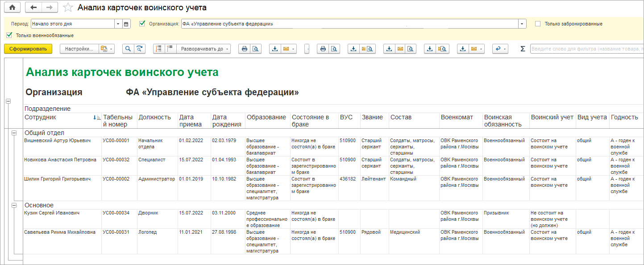Focus the filter word input field
This screenshot has width=644, height=265.
pos(587,49)
